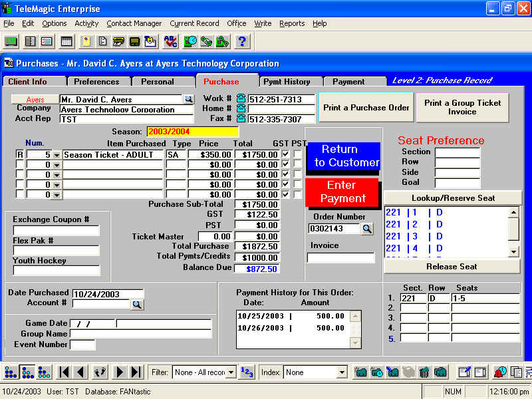The width and height of the screenshot is (532, 399).
Task: Click the phone with clock toolbar icon
Action: [190, 41]
